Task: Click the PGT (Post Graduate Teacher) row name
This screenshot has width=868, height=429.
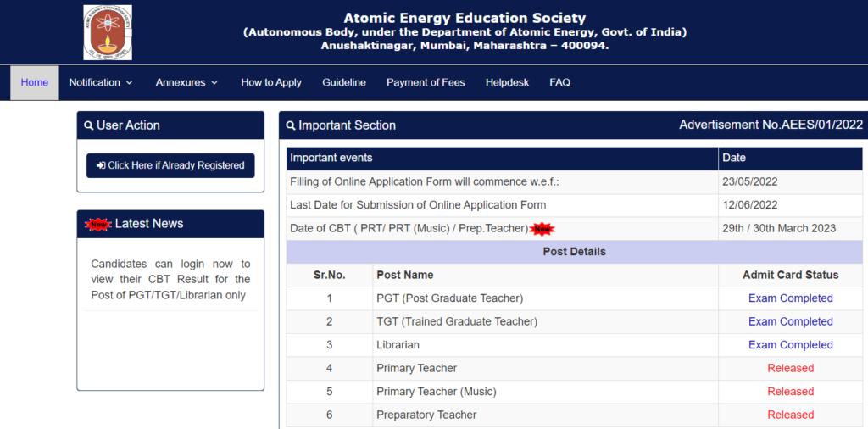Action: [449, 298]
